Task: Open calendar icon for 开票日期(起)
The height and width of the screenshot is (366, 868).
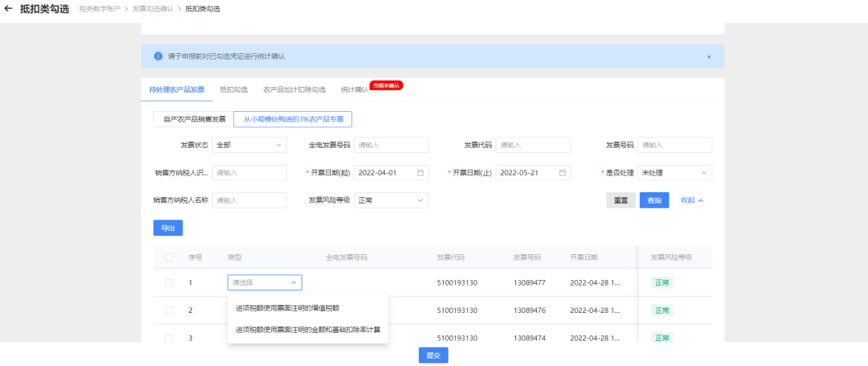Action: 420,173
